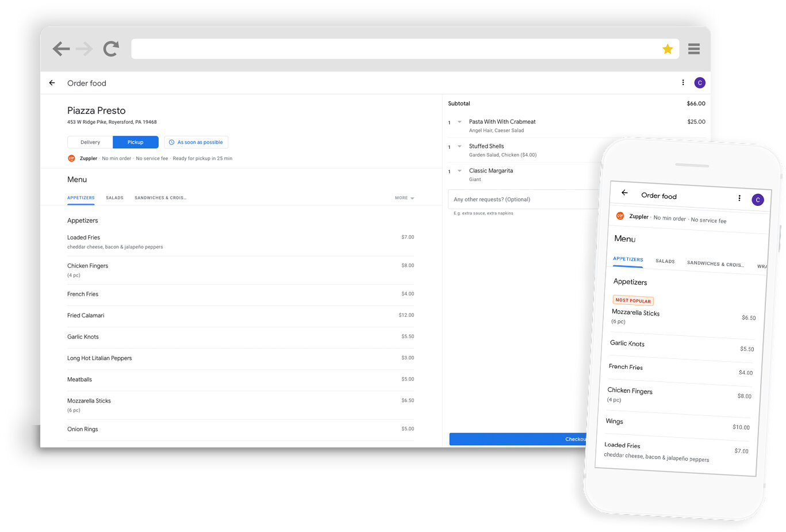786x532 pixels.
Task: Click the browser reload icon
Action: [x=111, y=49]
